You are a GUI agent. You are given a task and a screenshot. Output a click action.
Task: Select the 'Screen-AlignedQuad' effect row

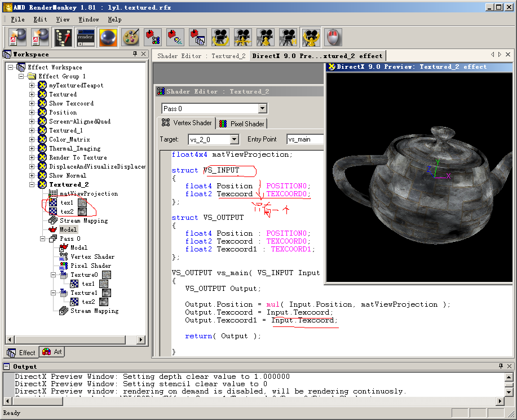coord(80,121)
